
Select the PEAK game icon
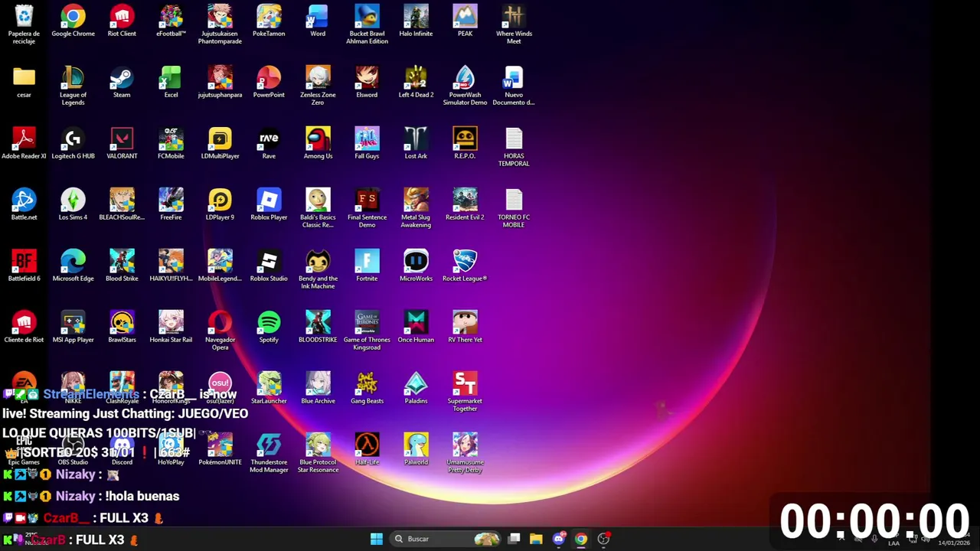(465, 21)
